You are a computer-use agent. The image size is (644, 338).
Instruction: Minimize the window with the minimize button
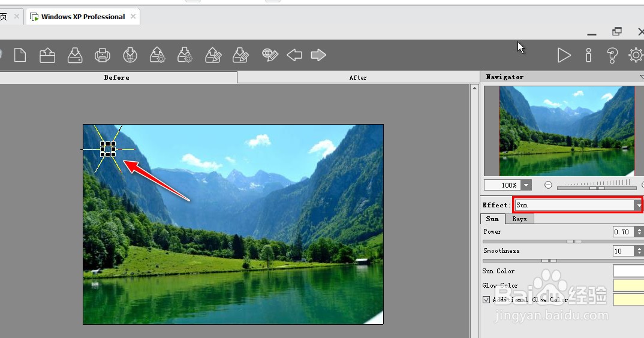tap(591, 35)
